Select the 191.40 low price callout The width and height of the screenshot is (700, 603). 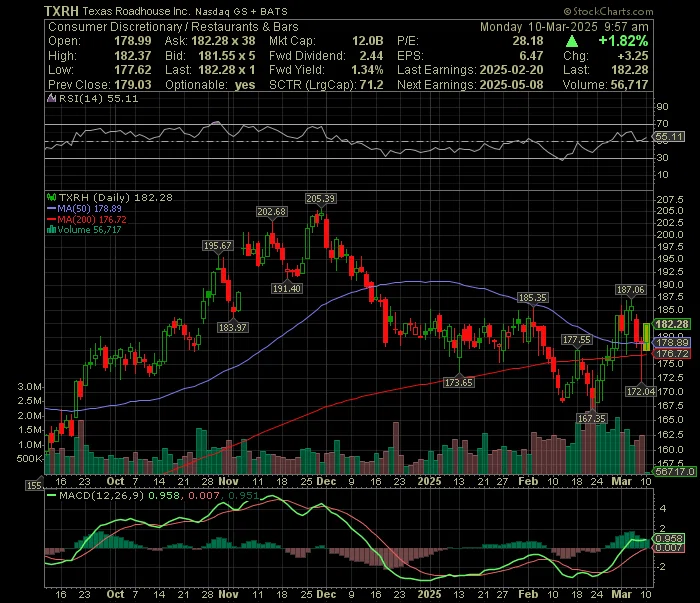[x=287, y=288]
